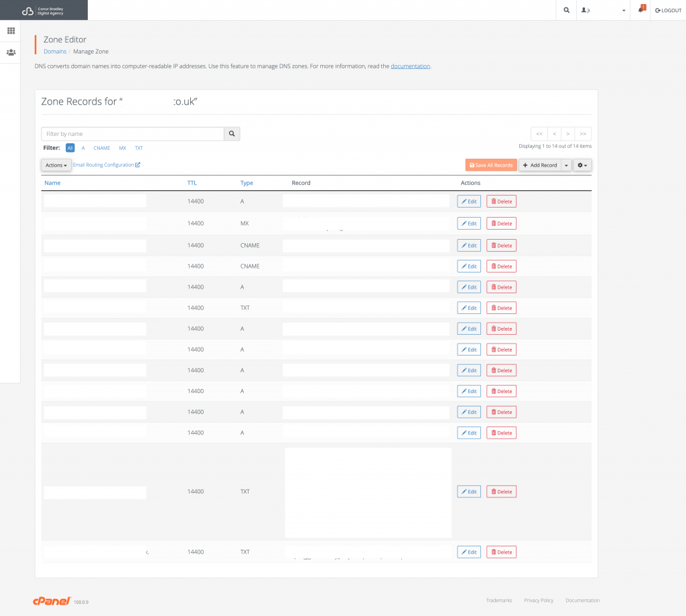
Task: Open the gear settings dropdown
Action: click(x=581, y=165)
